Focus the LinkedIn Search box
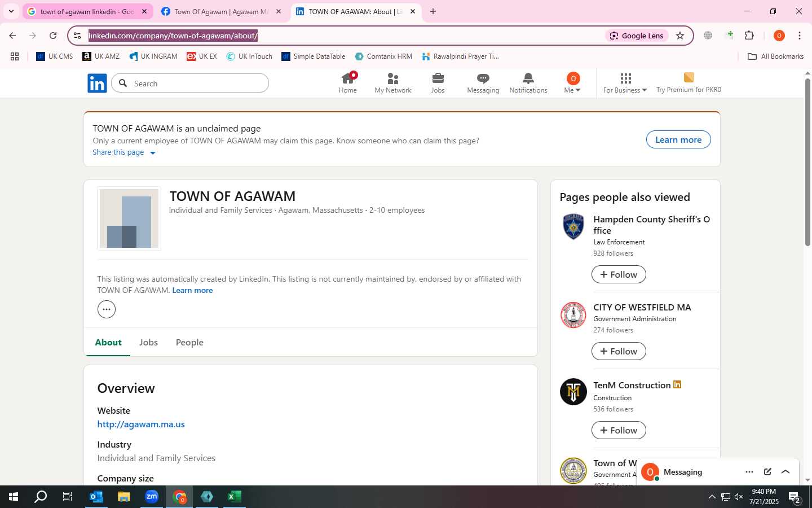This screenshot has width=812, height=508. click(x=190, y=84)
